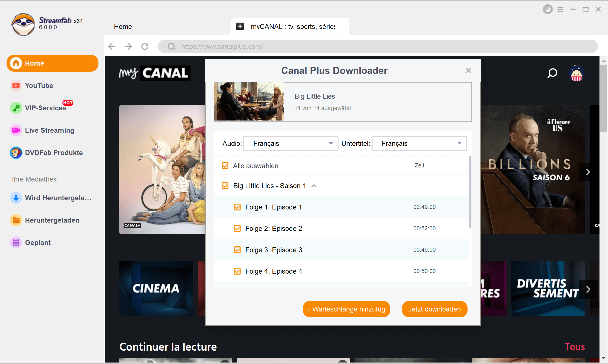Click the Big Little Lies thumbnail image
Viewport: 608px width, 364px height.
pyautogui.click(x=249, y=101)
